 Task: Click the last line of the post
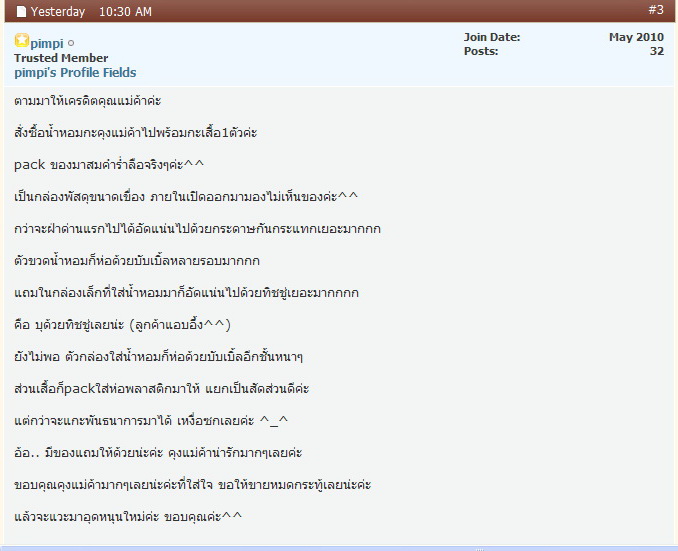pyautogui.click(x=128, y=516)
